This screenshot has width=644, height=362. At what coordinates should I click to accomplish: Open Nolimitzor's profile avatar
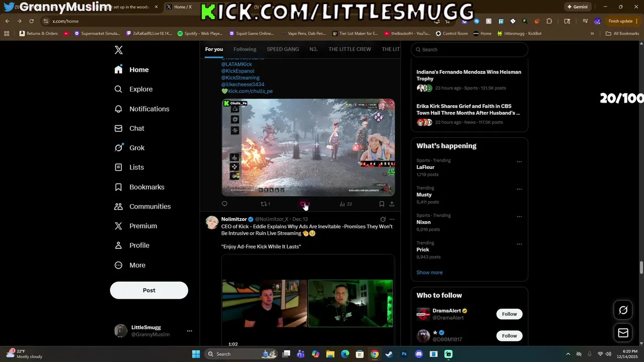point(212,223)
